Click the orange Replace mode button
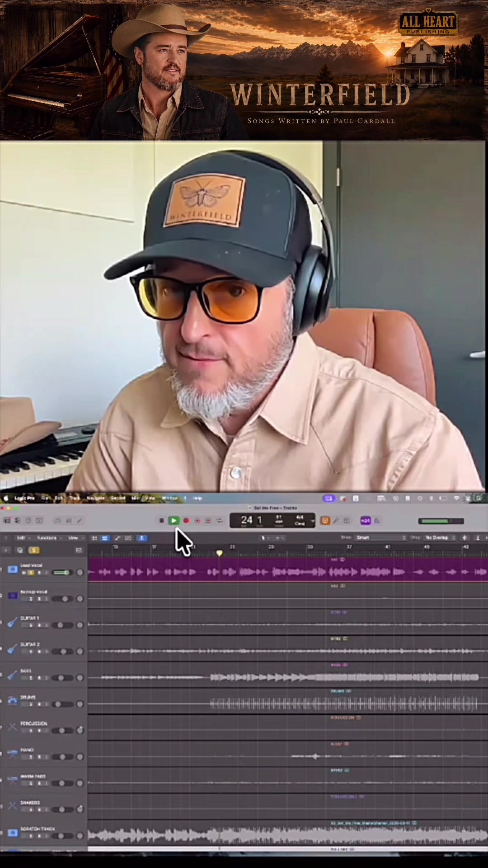The image size is (488, 868). 325,521
